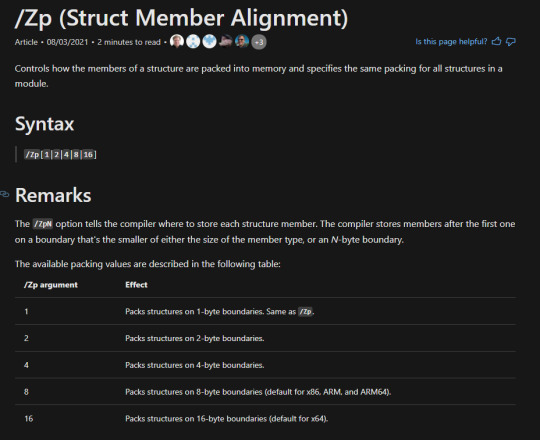
Task: Show the +3 more contributors badge
Action: (259, 42)
